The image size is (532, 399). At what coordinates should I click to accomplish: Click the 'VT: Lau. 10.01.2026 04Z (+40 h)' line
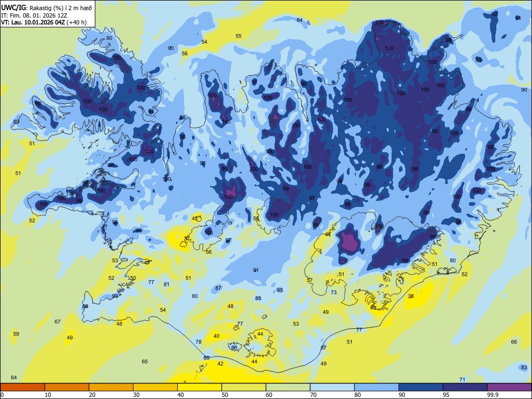[44, 22]
